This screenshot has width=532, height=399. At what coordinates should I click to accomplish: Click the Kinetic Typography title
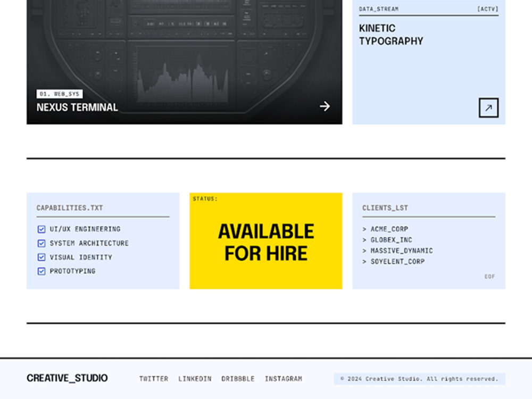(x=391, y=35)
